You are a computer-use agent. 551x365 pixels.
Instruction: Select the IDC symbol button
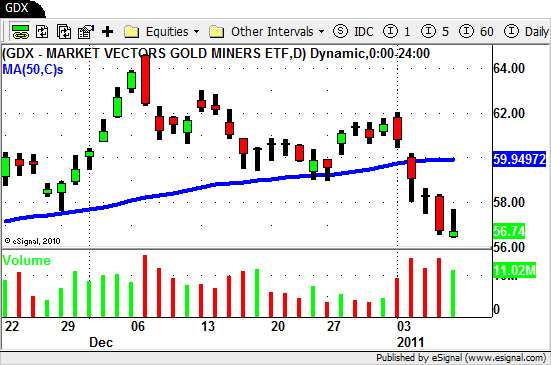(353, 32)
